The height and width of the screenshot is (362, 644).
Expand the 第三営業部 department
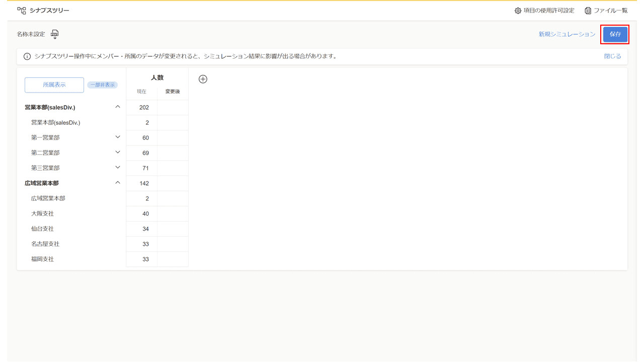pyautogui.click(x=118, y=167)
